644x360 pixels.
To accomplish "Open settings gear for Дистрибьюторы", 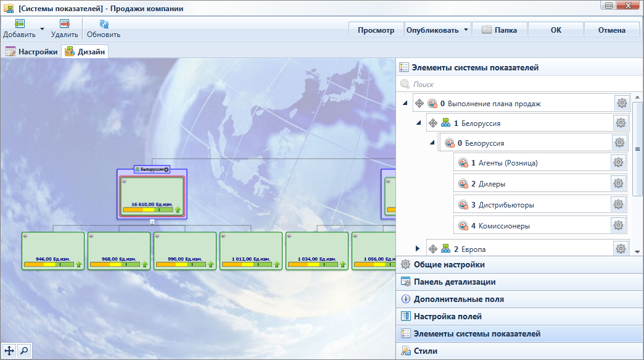I will 618,204.
